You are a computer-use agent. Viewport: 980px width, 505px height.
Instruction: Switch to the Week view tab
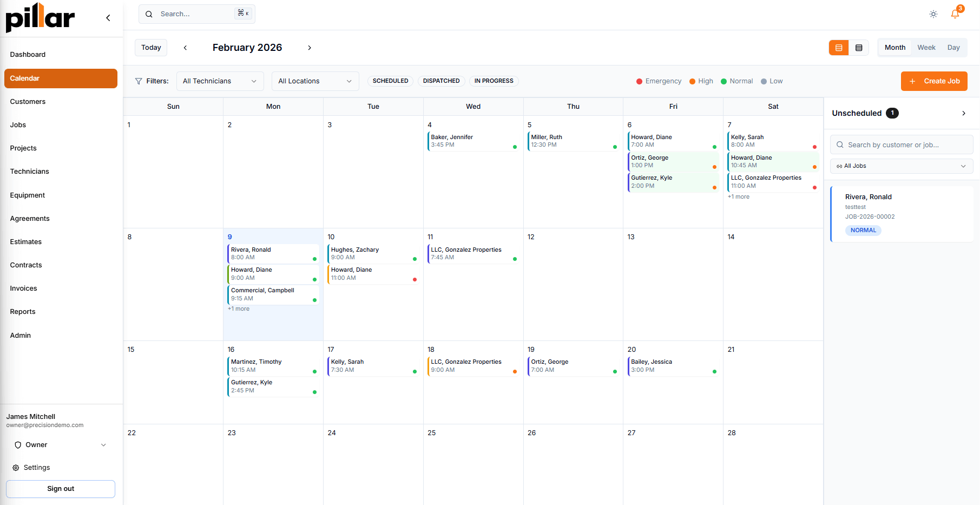click(x=926, y=48)
